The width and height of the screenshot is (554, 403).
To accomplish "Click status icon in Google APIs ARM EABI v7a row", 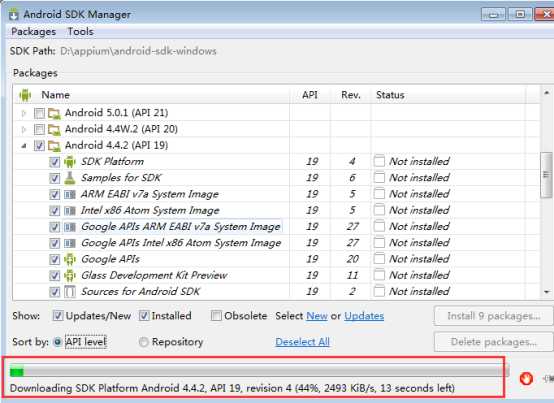I will 379,226.
